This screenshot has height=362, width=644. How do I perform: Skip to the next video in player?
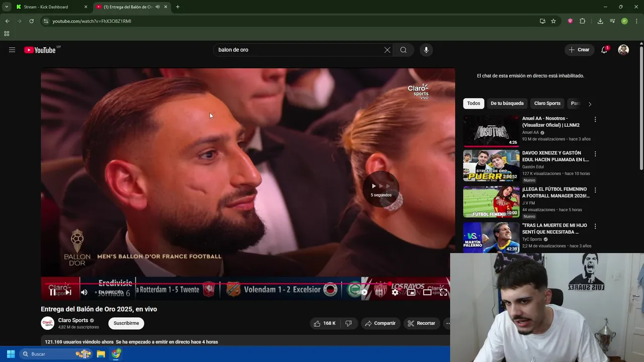tap(68, 292)
